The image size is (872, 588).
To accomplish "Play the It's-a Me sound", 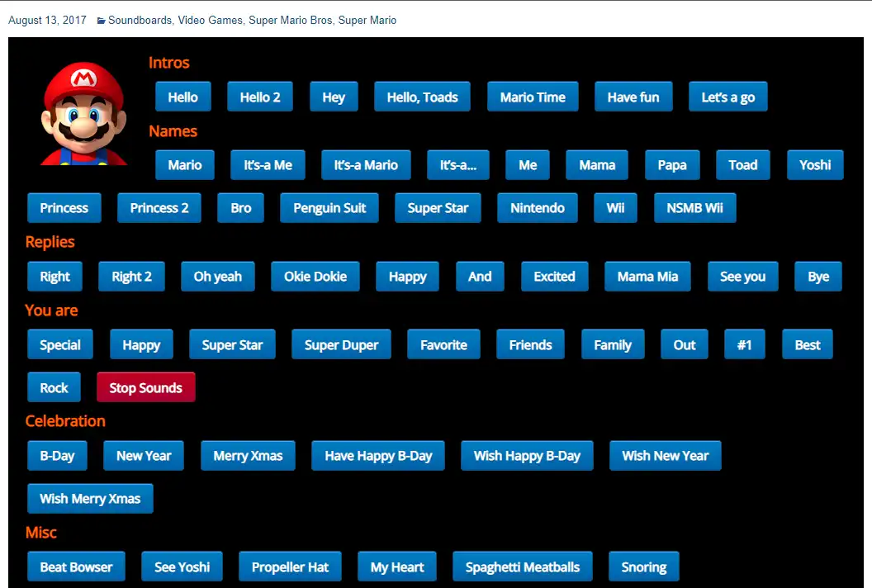I will tap(268, 164).
